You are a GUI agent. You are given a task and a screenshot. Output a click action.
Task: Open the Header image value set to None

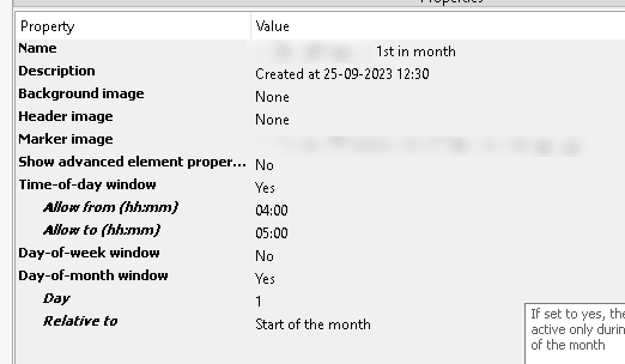(272, 120)
